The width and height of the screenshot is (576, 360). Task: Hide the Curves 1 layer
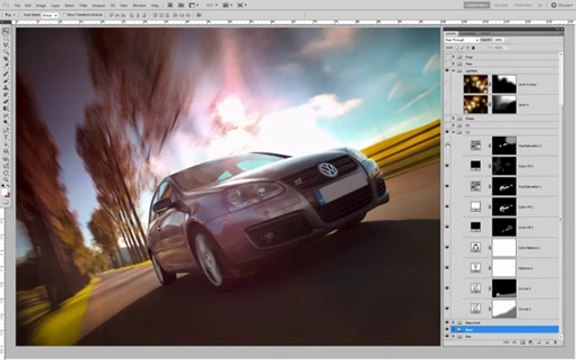coord(447,309)
